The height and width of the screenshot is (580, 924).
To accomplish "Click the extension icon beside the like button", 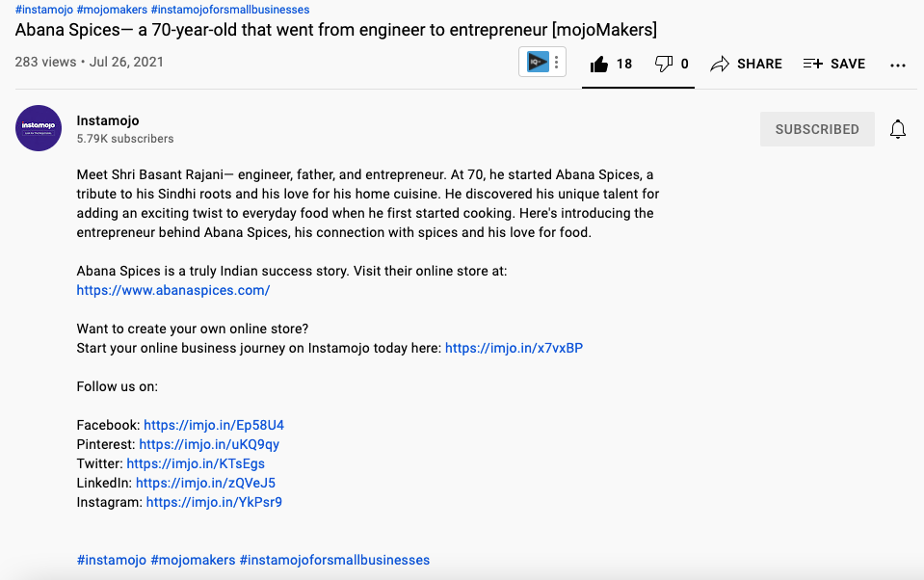I will click(536, 63).
